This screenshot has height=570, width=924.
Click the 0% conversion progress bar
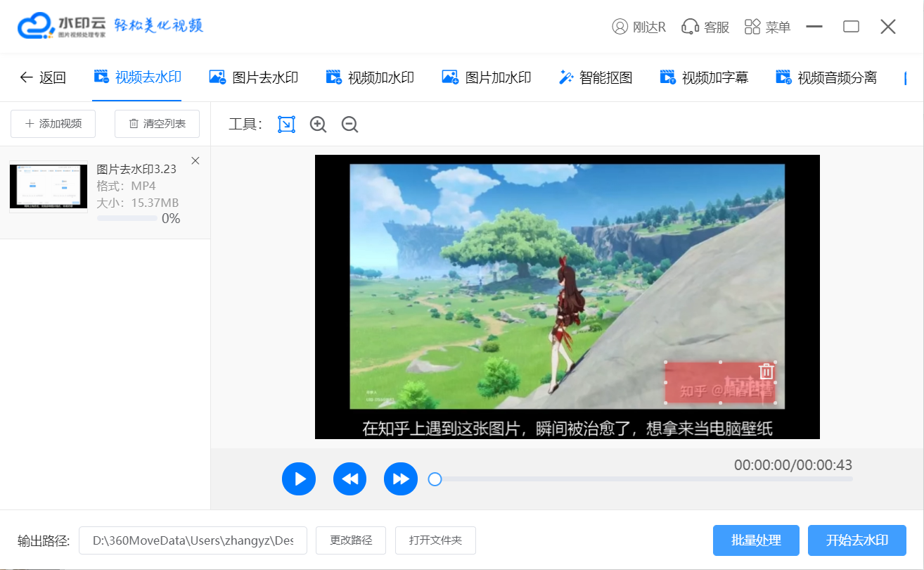[x=127, y=218]
